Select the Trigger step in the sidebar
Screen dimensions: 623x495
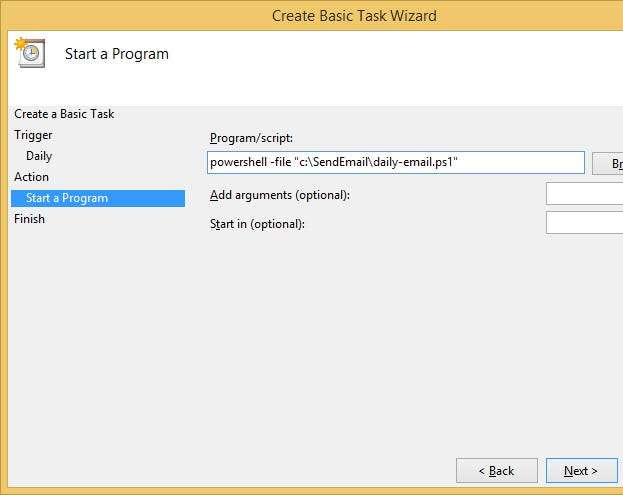[33, 135]
